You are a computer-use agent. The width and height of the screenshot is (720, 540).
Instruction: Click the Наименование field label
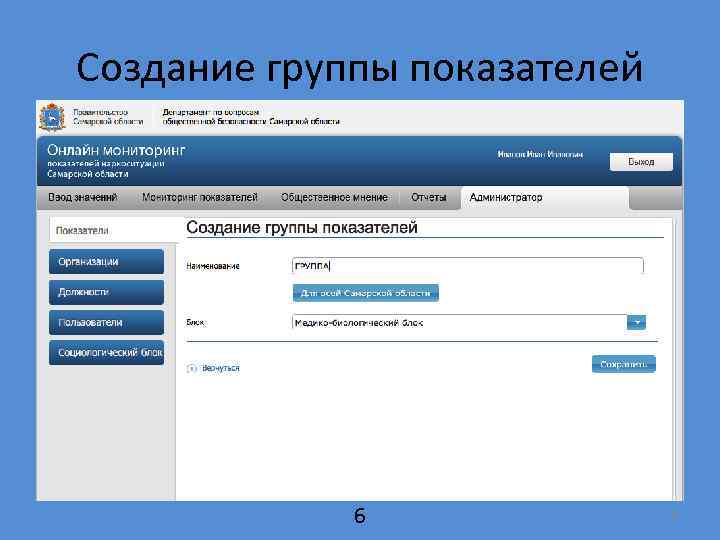point(213,266)
